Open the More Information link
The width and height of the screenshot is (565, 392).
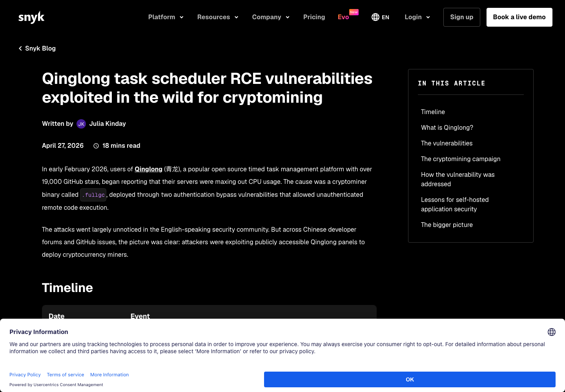[x=109, y=375]
